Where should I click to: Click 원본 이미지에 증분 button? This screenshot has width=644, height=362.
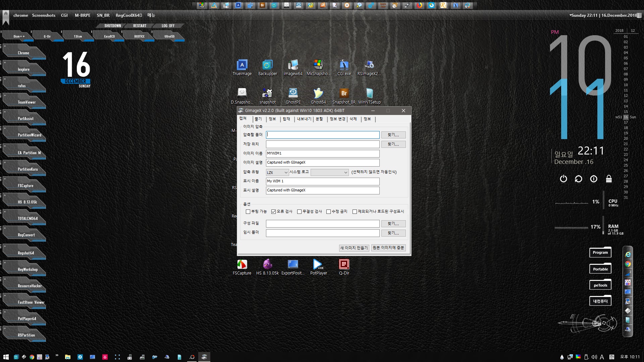tap(388, 248)
